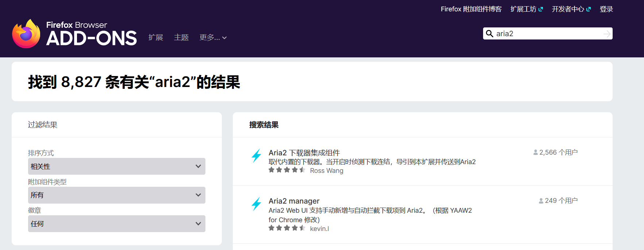Open the Aria2 下载器集成组件 result title
644x250 pixels.
click(x=304, y=153)
